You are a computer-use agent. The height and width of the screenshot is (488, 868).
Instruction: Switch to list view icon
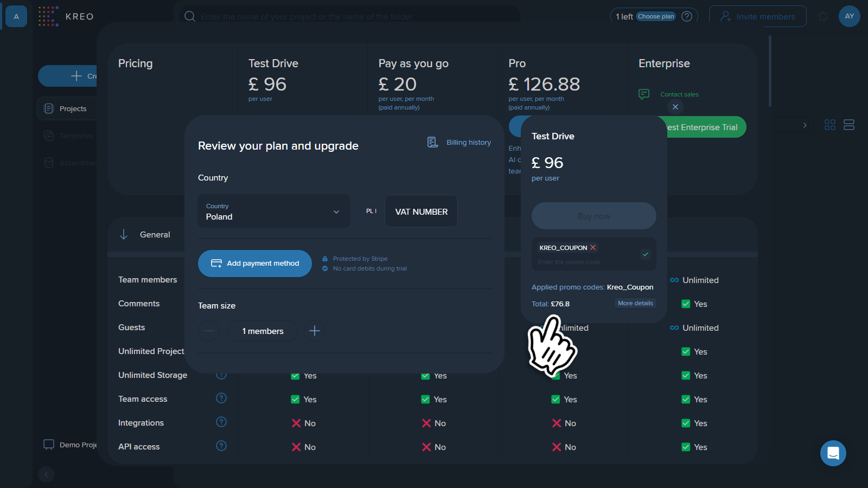pyautogui.click(x=849, y=125)
